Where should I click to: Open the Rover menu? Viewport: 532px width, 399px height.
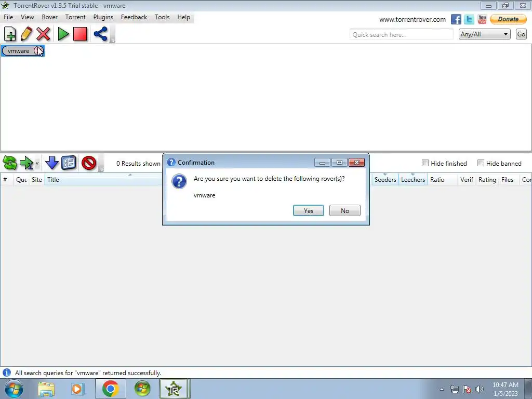point(49,17)
